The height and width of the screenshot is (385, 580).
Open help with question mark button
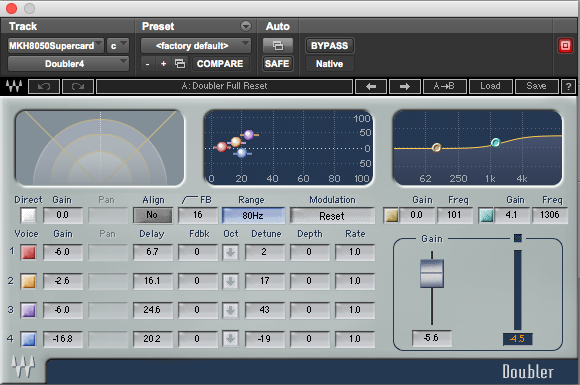coord(569,87)
